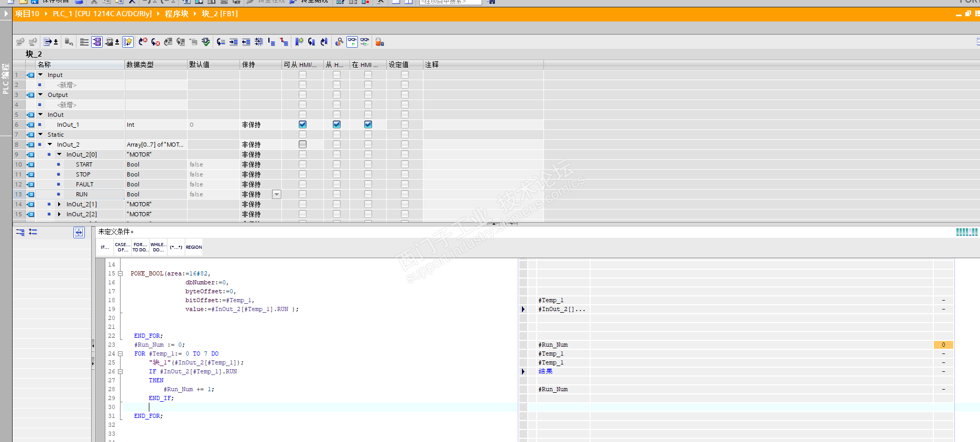Image resolution: width=980 pixels, height=442 pixels.
Task: Open retain dropdown for the RUN row
Action: (x=277, y=194)
